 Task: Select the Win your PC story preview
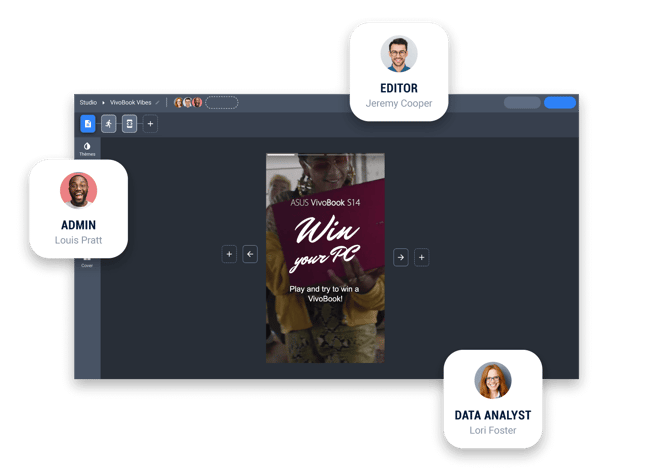(x=325, y=258)
